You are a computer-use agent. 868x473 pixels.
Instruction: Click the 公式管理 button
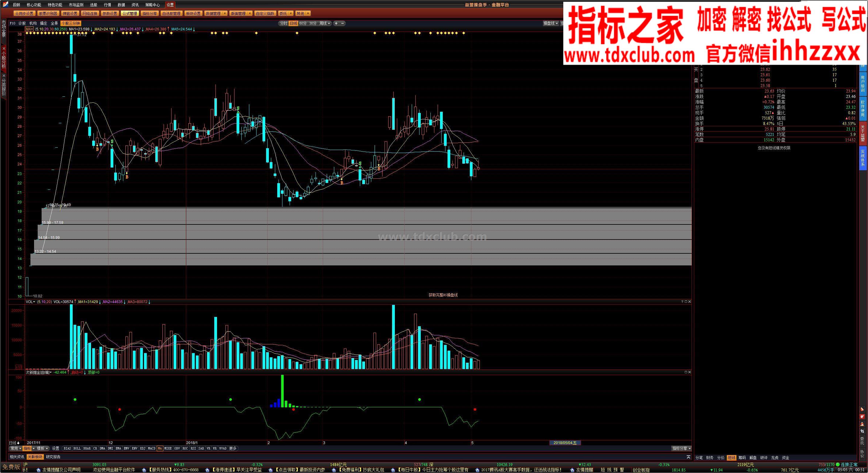(130, 14)
